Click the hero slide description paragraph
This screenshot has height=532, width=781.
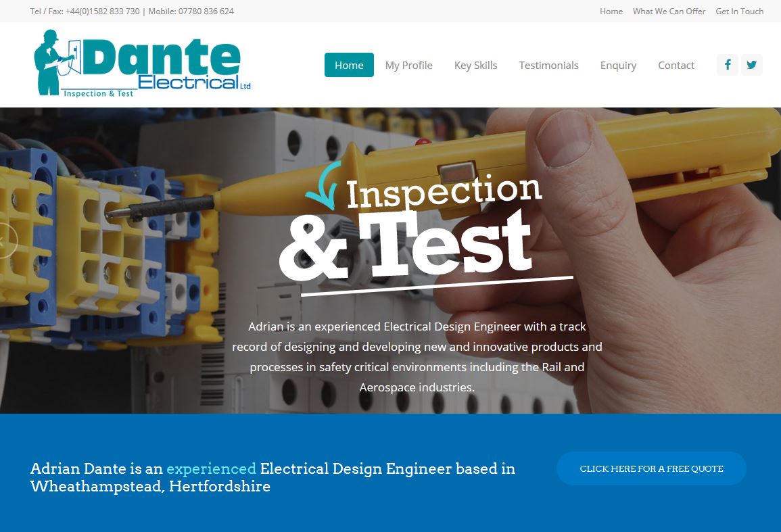417,357
